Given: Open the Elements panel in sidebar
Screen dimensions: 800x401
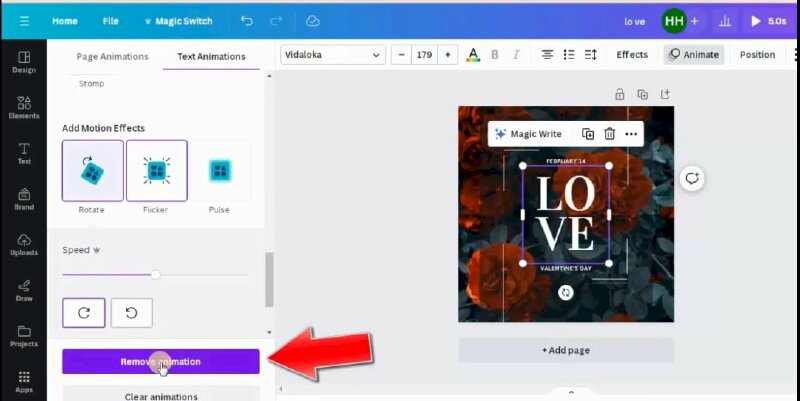Looking at the screenshot, I should click(23, 108).
